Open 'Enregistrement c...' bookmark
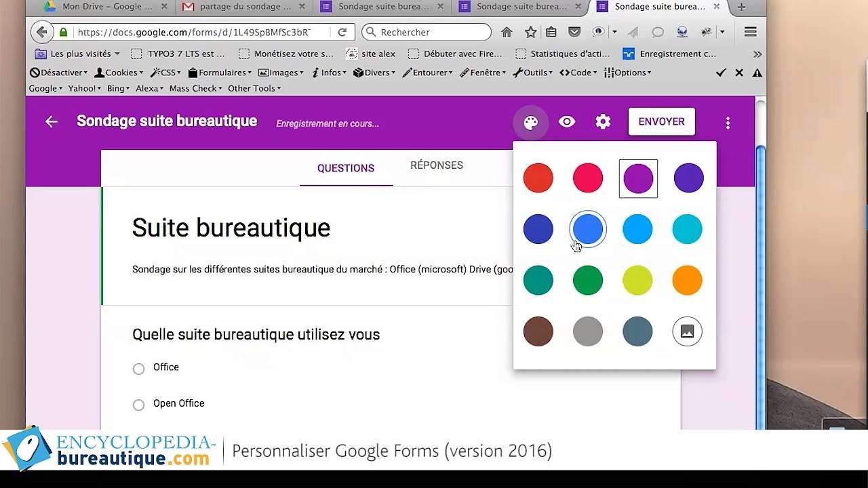Image resolution: width=868 pixels, height=488 pixels. point(669,54)
